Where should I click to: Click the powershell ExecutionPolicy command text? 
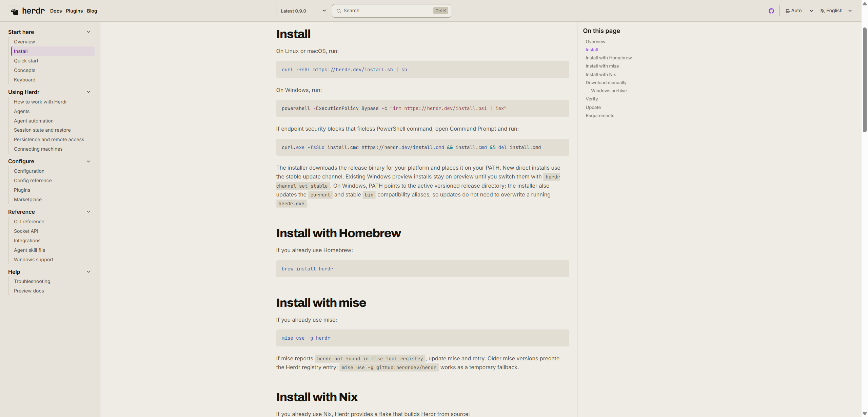(394, 108)
